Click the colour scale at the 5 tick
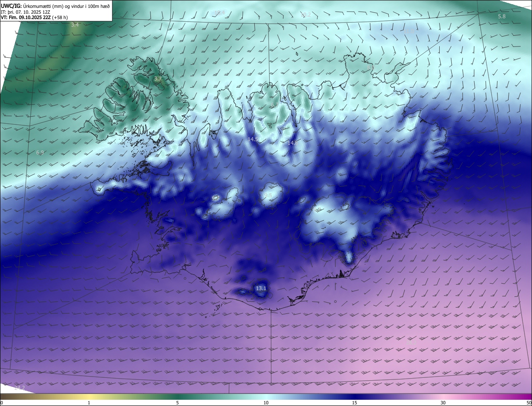The height and width of the screenshot is (406, 532). coord(177,403)
